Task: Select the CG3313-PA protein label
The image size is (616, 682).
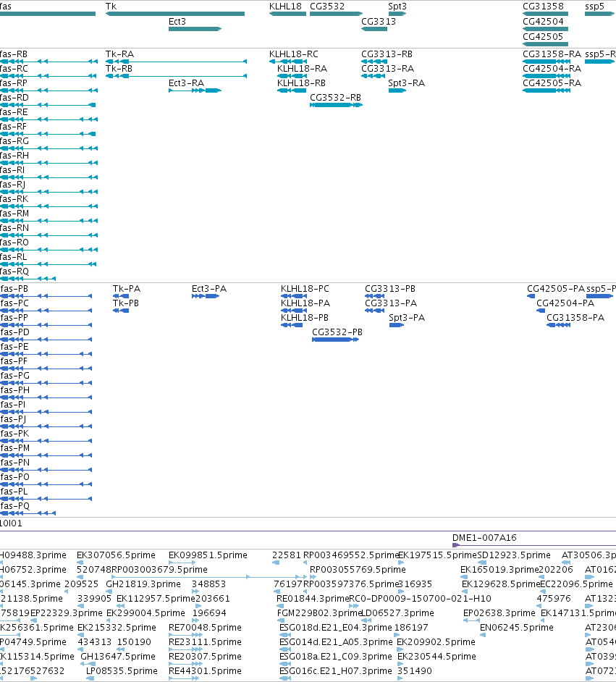Action: [x=391, y=303]
